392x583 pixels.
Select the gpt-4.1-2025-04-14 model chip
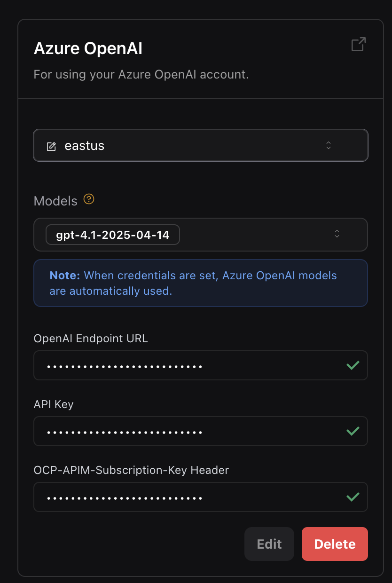pyautogui.click(x=112, y=234)
